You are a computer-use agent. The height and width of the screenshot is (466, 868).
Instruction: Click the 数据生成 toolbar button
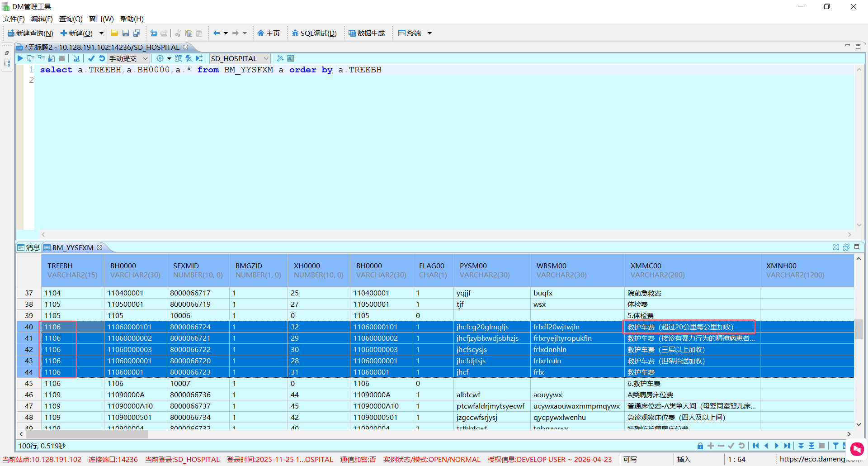click(367, 33)
